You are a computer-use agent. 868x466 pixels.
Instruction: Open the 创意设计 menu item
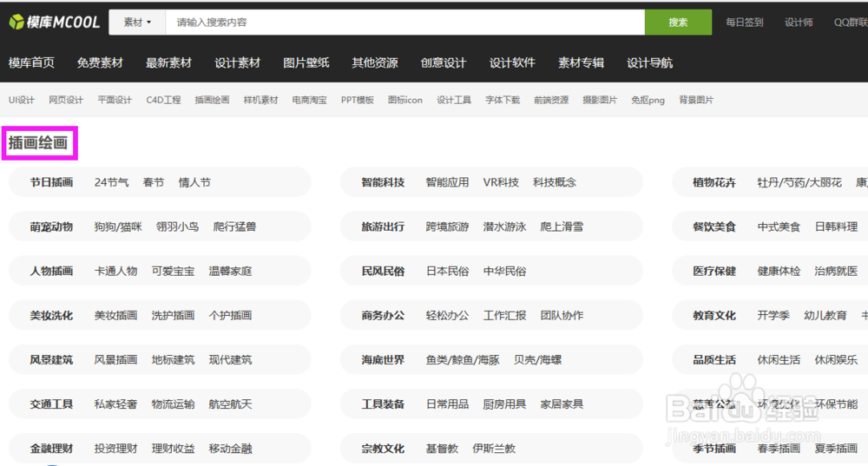444,62
